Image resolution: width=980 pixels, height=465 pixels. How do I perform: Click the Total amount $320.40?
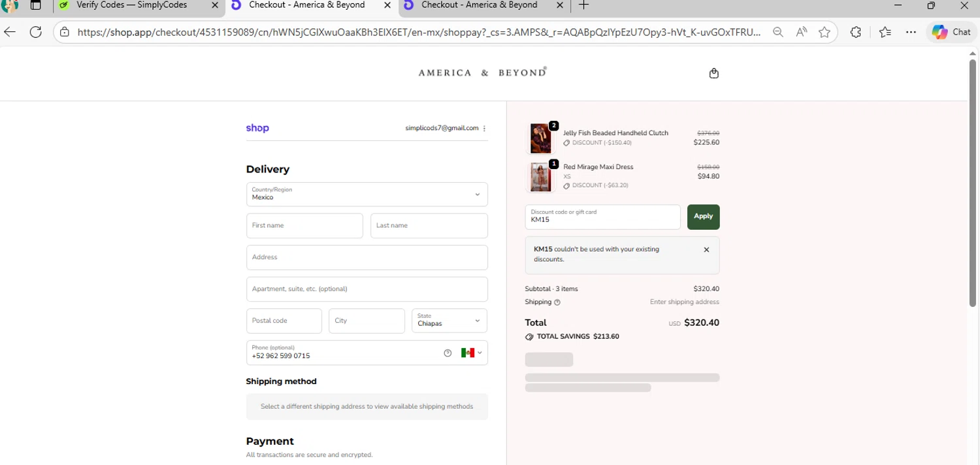(x=701, y=323)
